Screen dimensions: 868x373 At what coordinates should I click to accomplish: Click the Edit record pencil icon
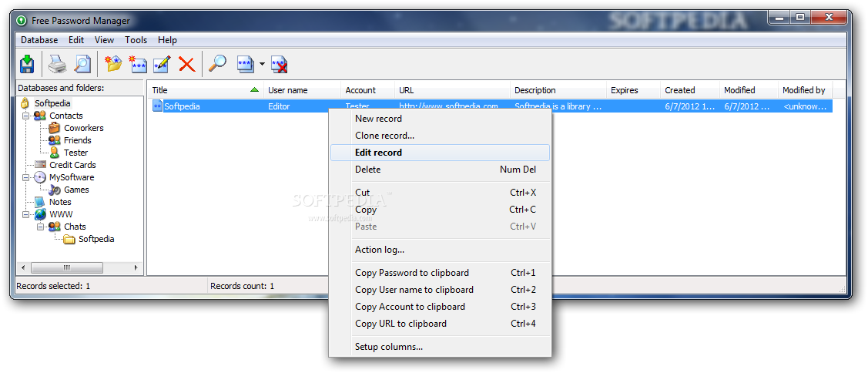click(x=162, y=64)
